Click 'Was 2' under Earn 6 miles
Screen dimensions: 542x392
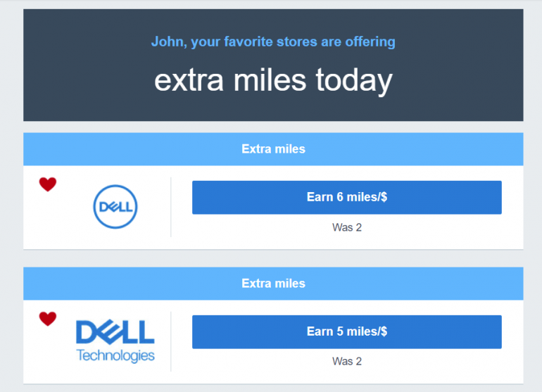point(346,227)
